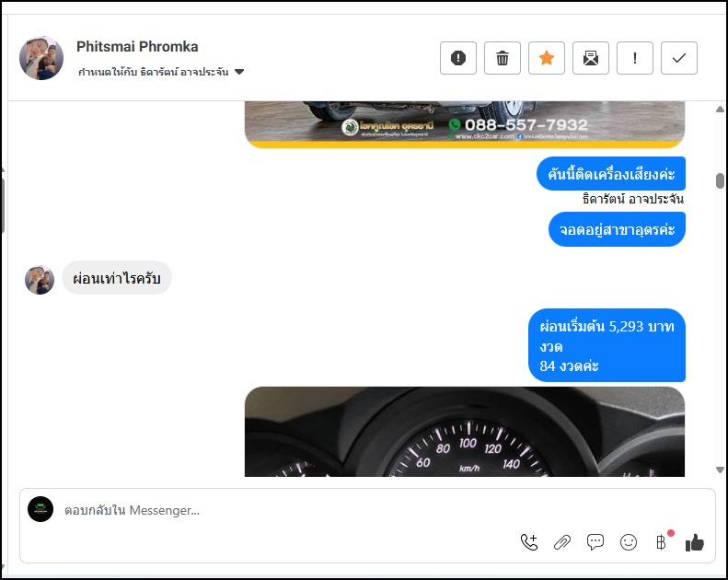Open Phitsmai Phromka profile photo in header
This screenshot has height=580, width=728.
click(x=41, y=58)
